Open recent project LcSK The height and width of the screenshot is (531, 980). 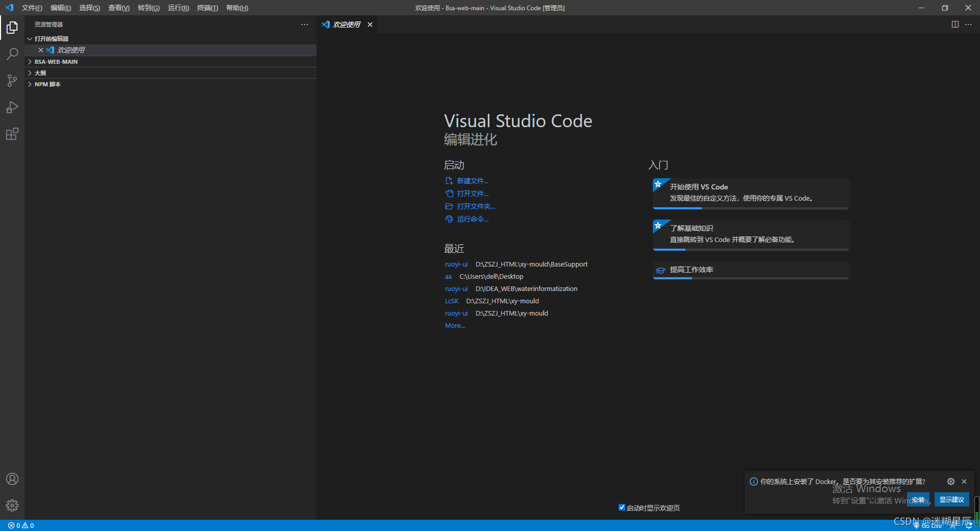452,301
